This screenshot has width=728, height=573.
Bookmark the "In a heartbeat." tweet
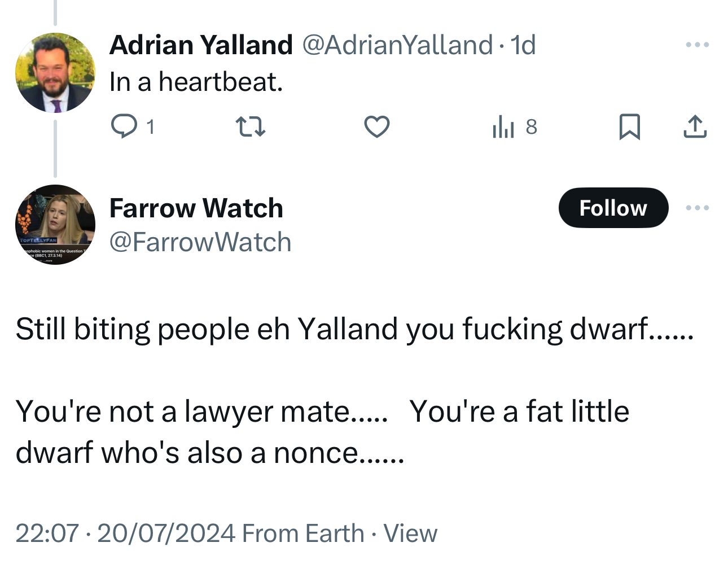coord(629,126)
